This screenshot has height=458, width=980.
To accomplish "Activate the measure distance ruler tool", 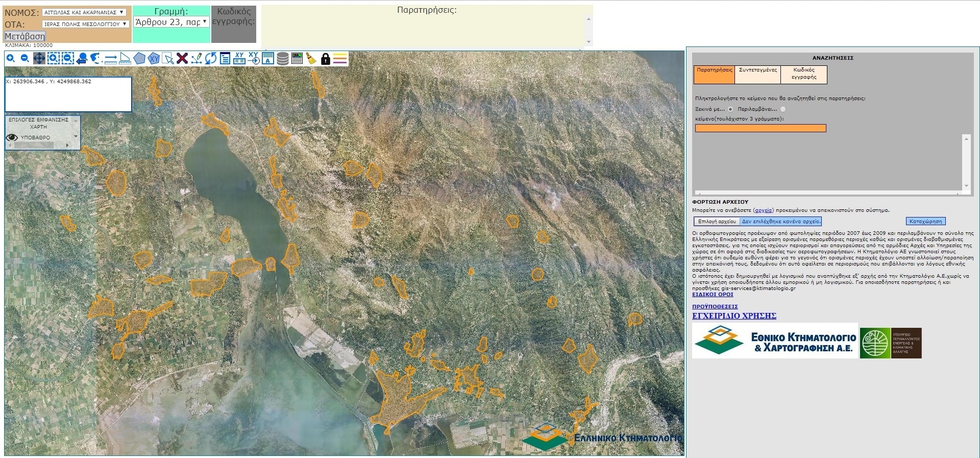I will click(111, 59).
